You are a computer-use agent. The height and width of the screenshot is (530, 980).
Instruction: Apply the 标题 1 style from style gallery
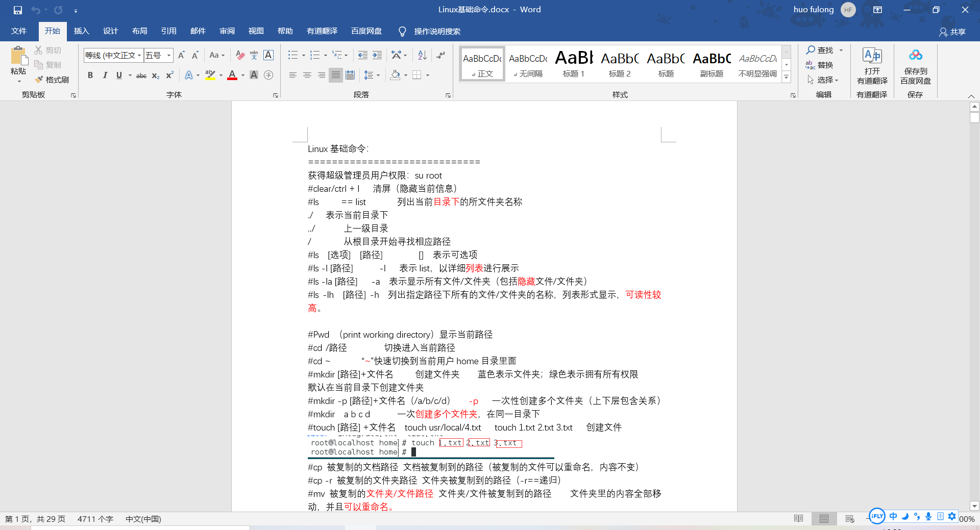[x=573, y=63]
